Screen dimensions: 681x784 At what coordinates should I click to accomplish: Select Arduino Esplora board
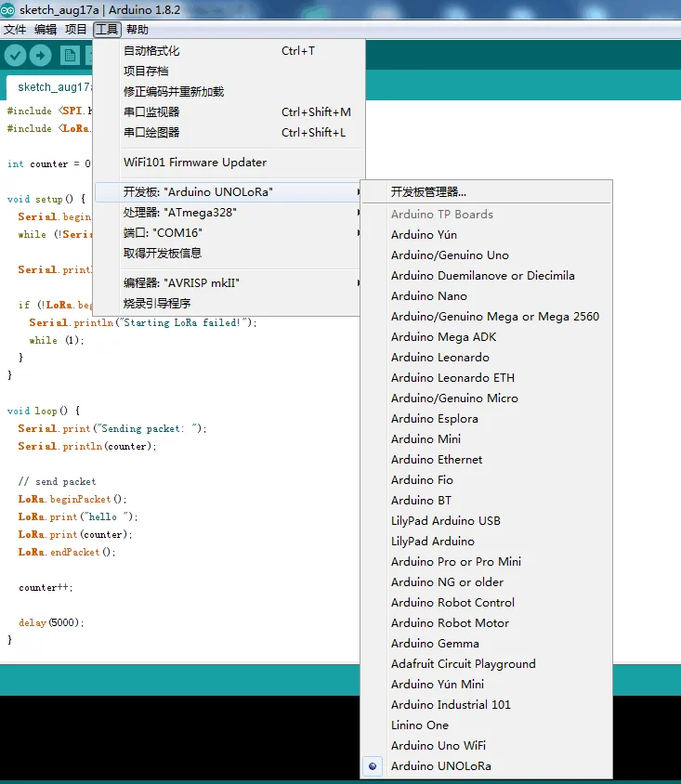pos(486,419)
